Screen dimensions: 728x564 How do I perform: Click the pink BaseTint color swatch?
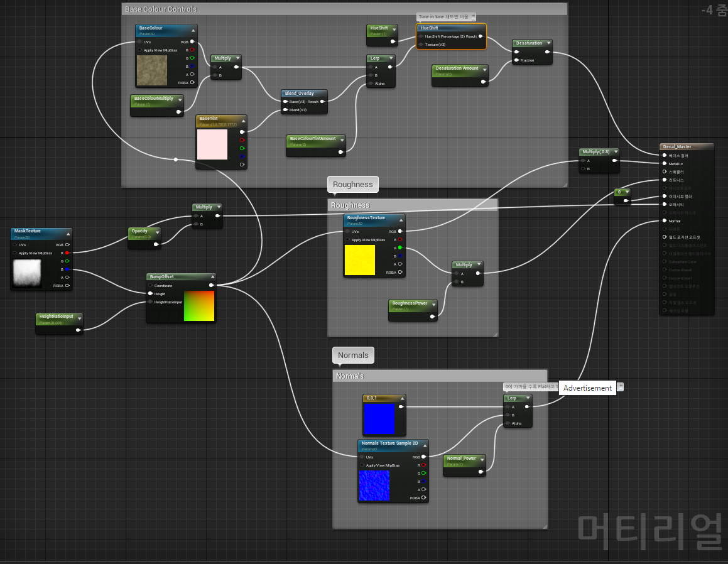212,144
